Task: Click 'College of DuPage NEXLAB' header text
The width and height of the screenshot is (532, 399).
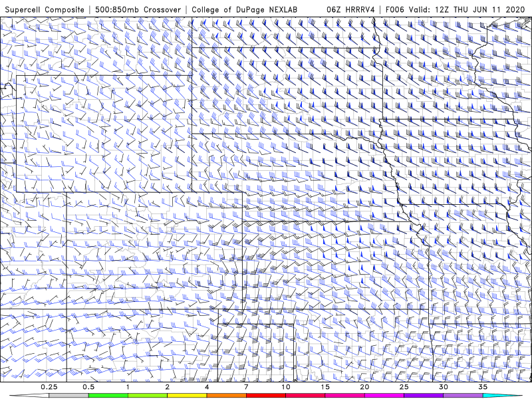Action: [244, 10]
